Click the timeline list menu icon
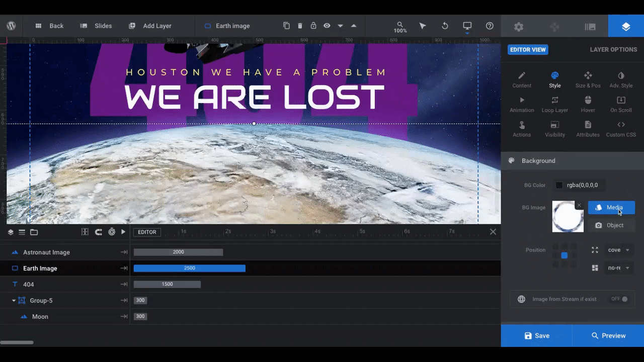Screen dimensions: 644x362 coord(22,232)
